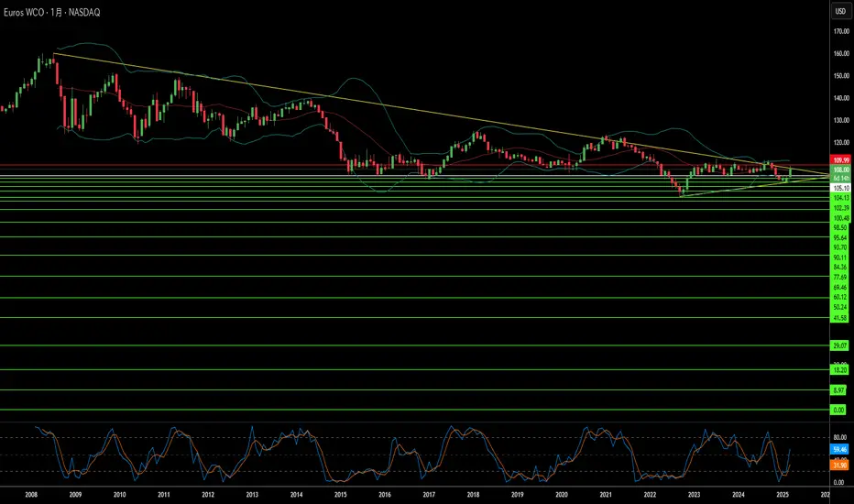Click the red 109.99 price label
The height and width of the screenshot is (504, 854).
pyautogui.click(x=840, y=160)
